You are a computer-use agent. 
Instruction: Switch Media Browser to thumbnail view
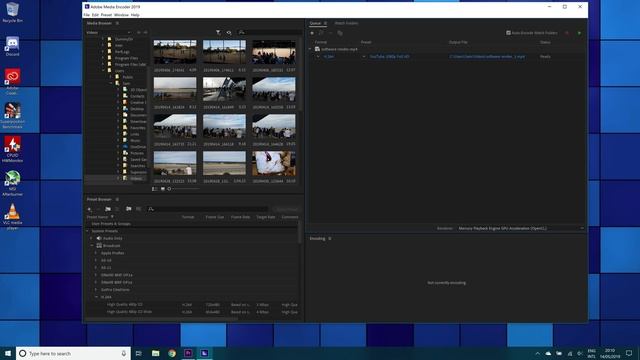(162, 189)
